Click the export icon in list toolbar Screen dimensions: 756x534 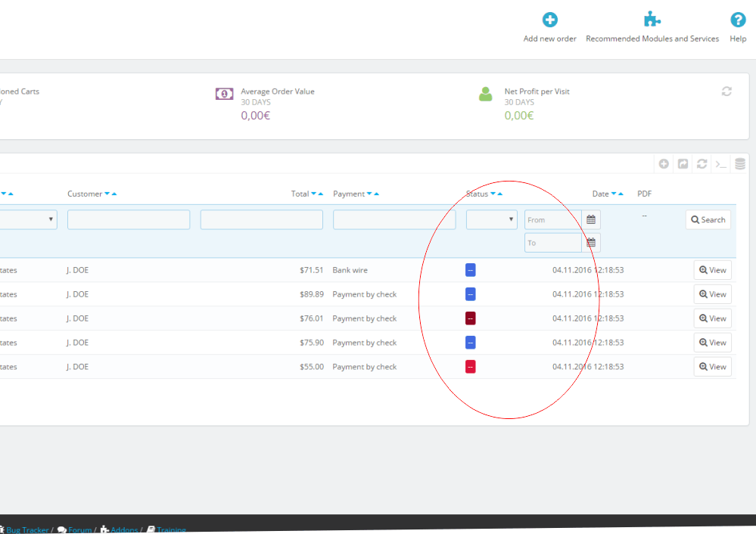[x=683, y=164]
